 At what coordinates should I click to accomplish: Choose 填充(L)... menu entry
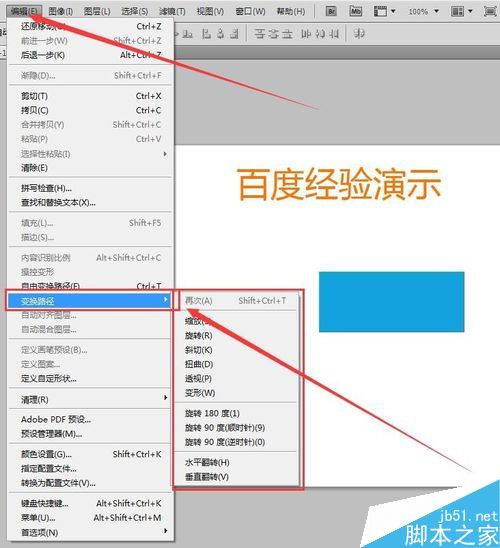[x=91, y=223]
